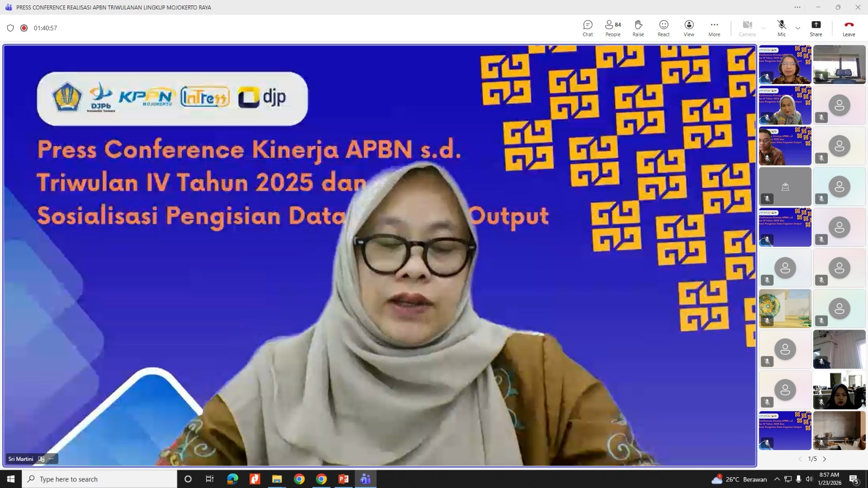Go to next participant page

pos(825,459)
